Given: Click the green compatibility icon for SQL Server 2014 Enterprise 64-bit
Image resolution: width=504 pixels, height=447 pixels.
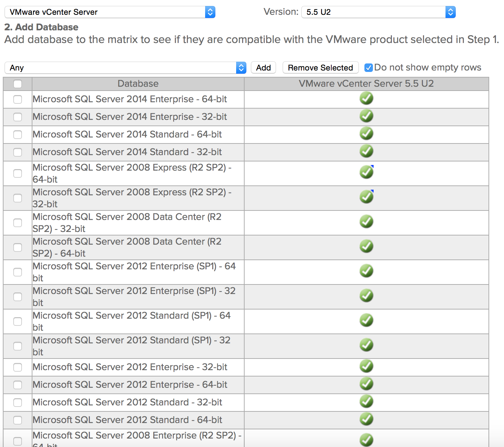Looking at the screenshot, I should [x=366, y=99].
